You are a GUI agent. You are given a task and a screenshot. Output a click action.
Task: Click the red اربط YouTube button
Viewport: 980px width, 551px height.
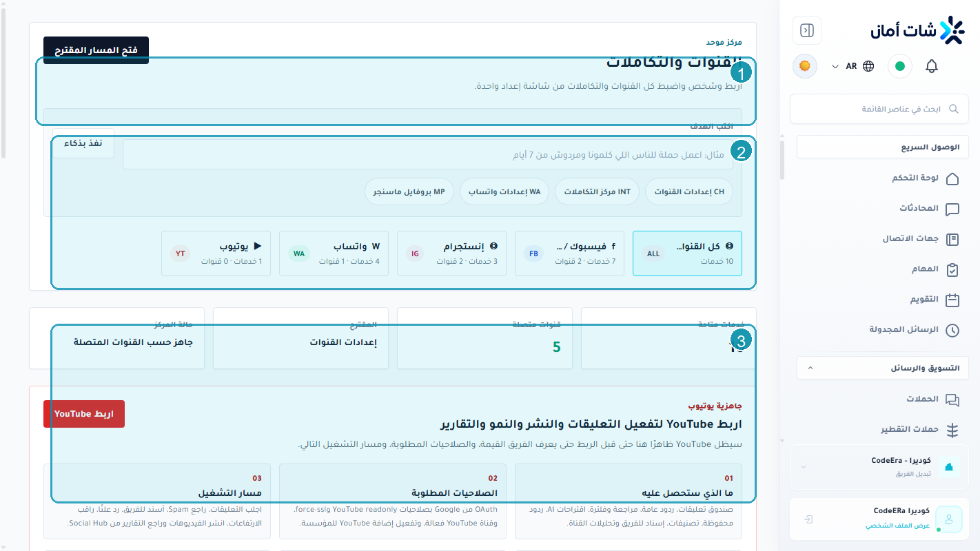click(84, 414)
